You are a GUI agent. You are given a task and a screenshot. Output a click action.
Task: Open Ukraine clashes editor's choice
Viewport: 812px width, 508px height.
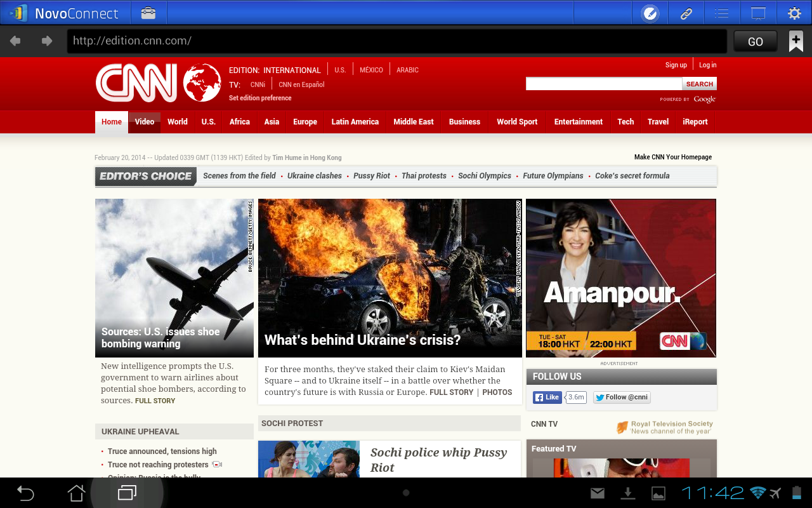point(315,176)
